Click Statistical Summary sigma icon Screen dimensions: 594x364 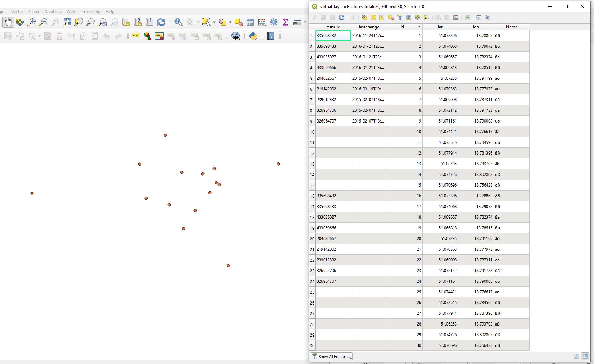[285, 22]
